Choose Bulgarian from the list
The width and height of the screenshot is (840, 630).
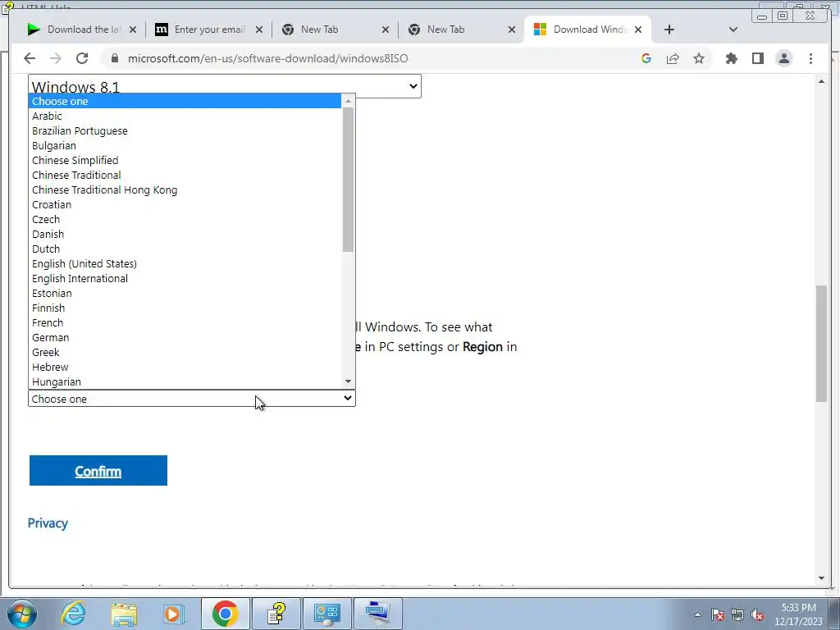tap(185, 146)
